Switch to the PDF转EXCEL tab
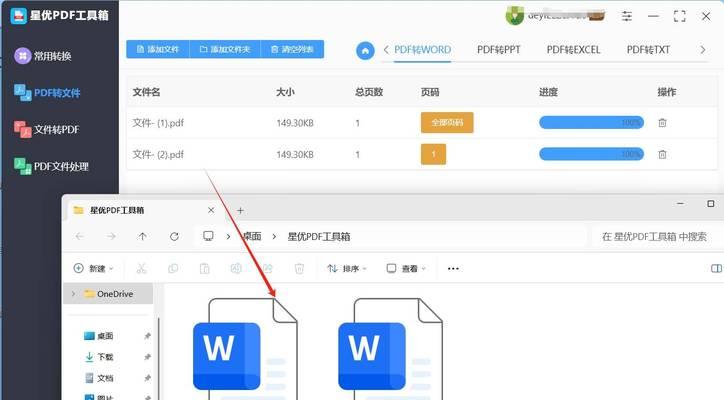 point(573,50)
